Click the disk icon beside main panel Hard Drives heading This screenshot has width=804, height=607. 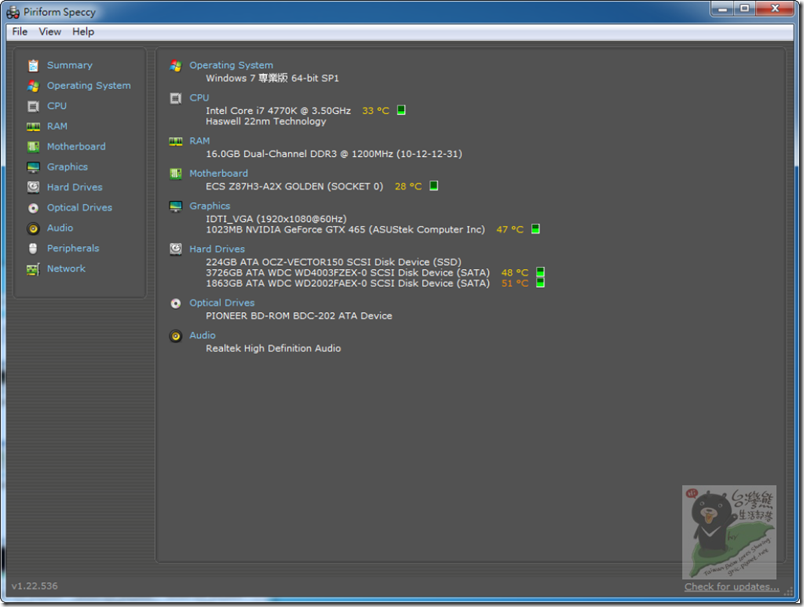point(175,249)
